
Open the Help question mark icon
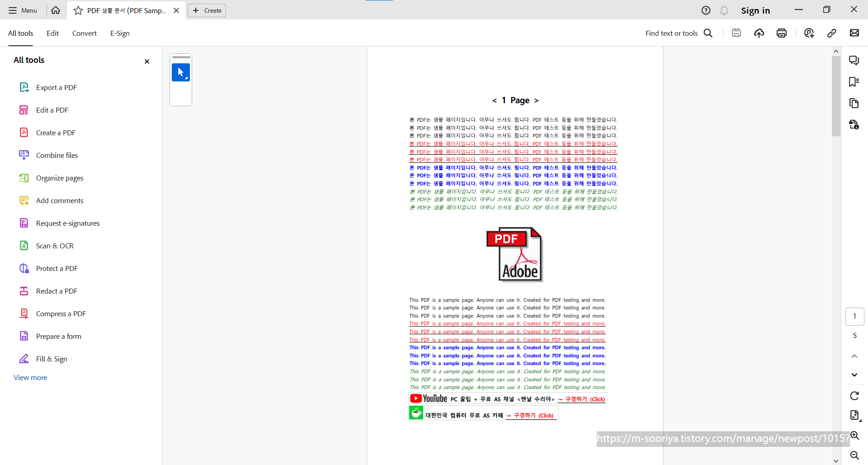coord(706,10)
